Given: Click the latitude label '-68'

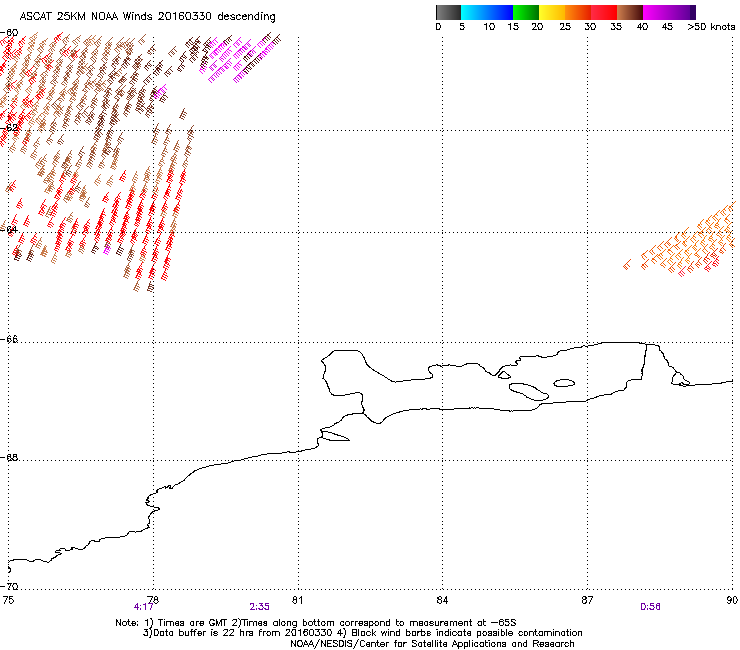Looking at the screenshot, I should 9,457.
